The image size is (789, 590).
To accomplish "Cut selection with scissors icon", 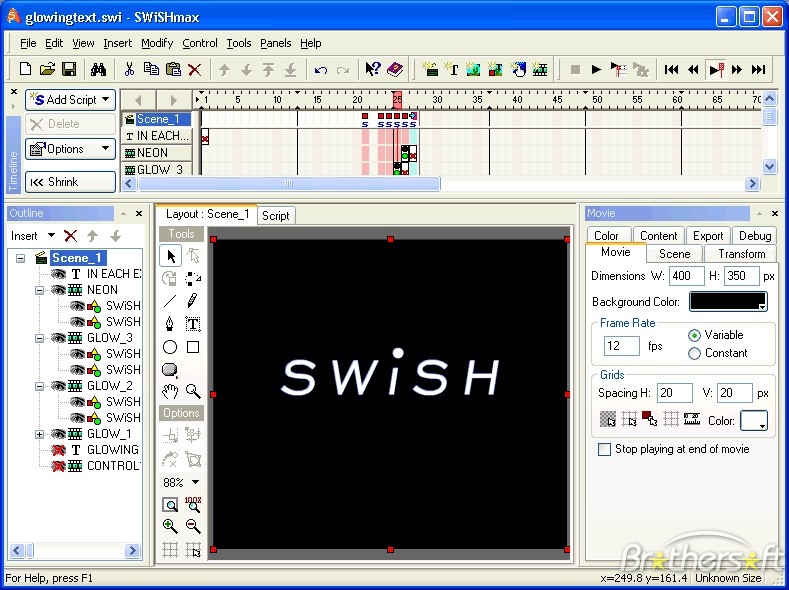I will point(129,69).
